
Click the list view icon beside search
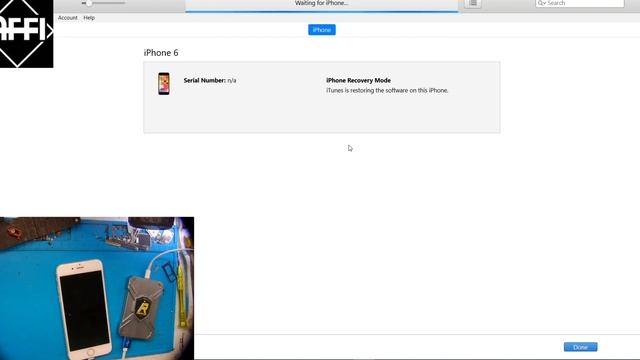[473, 3]
